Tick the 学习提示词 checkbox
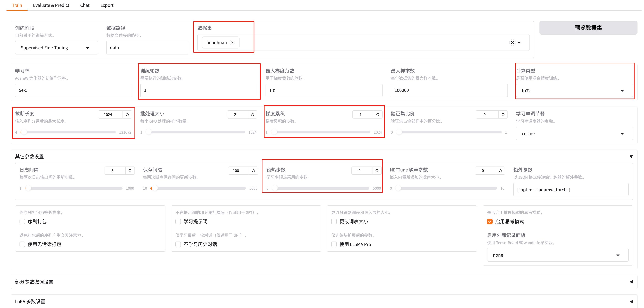Viewport: 644px width, 308px height. [x=178, y=221]
